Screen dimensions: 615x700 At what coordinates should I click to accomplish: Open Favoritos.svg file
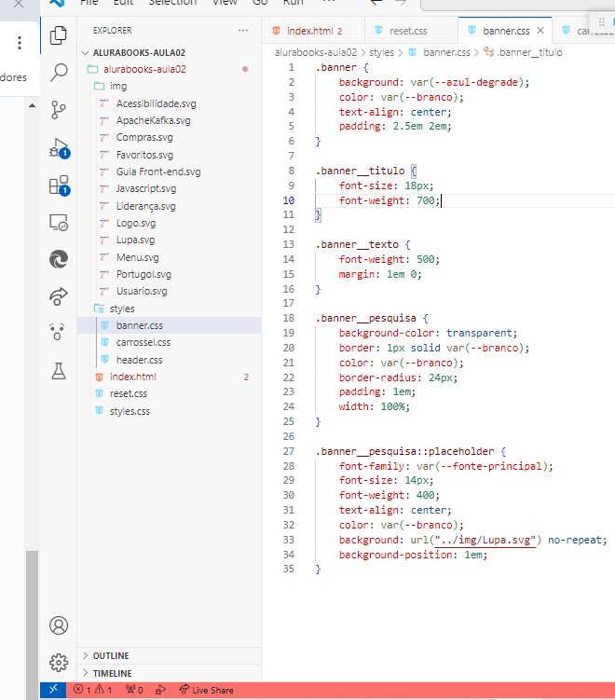(144, 155)
